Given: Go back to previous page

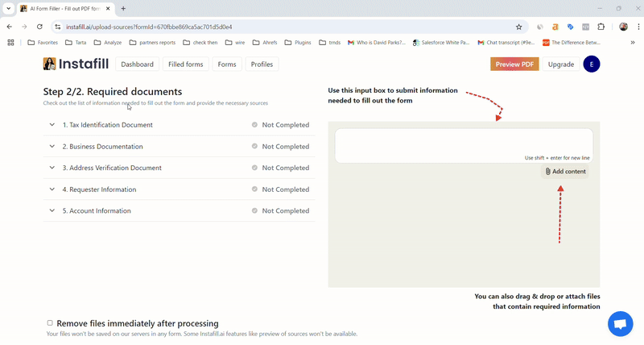Looking at the screenshot, I should click(x=10, y=27).
